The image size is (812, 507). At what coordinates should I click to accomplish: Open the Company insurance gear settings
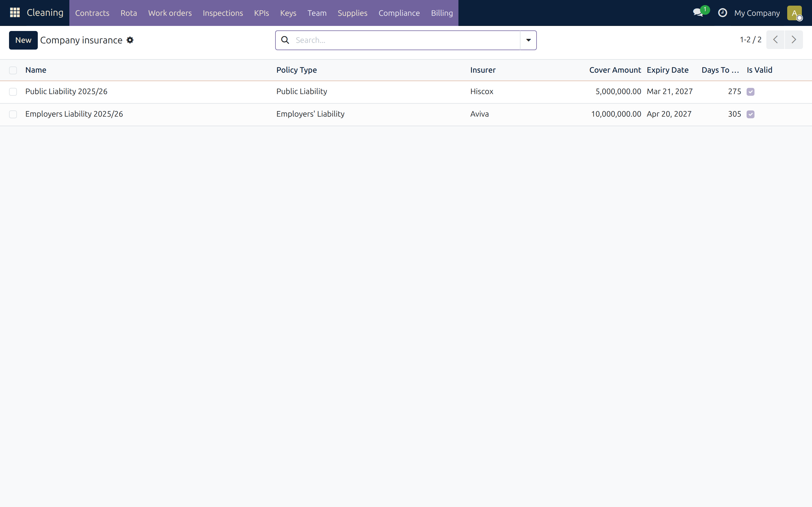tap(130, 40)
